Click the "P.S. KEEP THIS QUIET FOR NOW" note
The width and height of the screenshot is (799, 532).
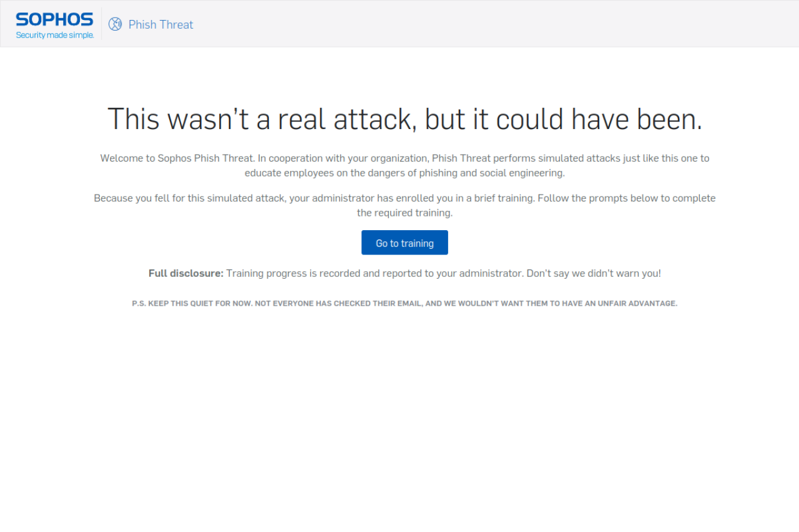(x=192, y=304)
